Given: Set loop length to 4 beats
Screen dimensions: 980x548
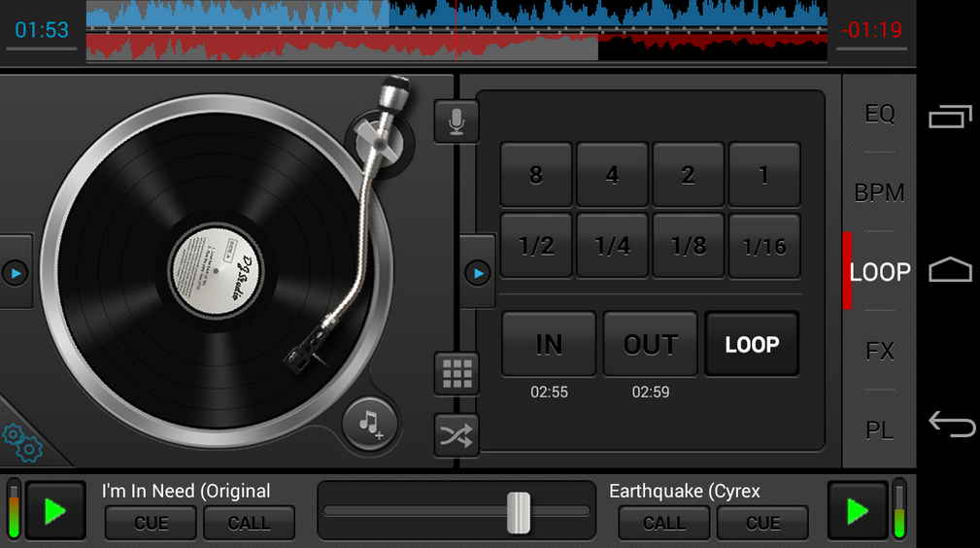Looking at the screenshot, I should click(612, 175).
